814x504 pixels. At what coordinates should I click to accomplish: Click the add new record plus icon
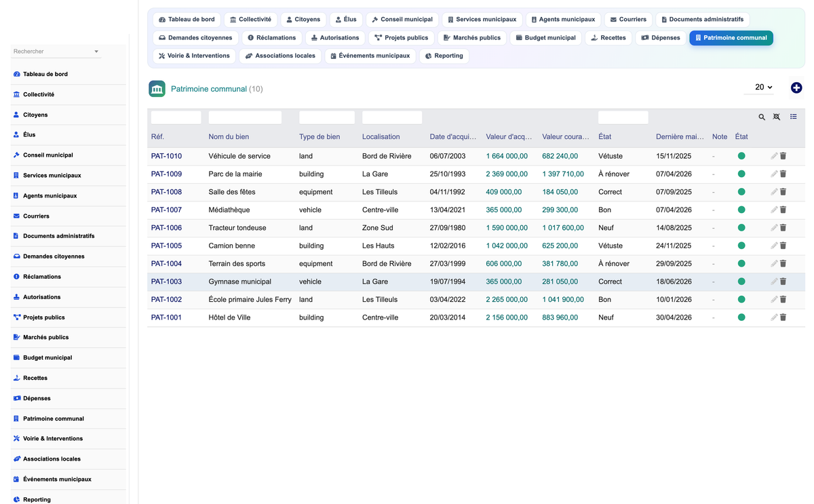pyautogui.click(x=796, y=88)
